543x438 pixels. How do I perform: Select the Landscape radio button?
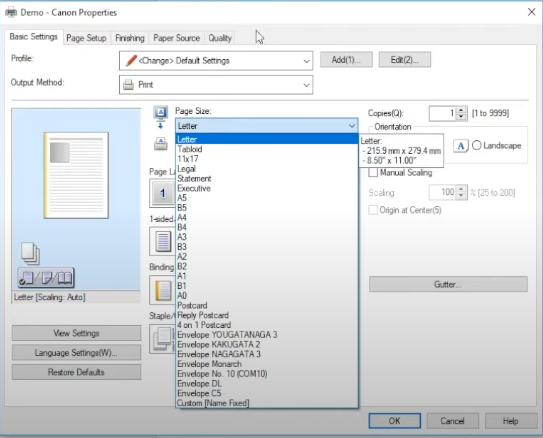pos(477,145)
